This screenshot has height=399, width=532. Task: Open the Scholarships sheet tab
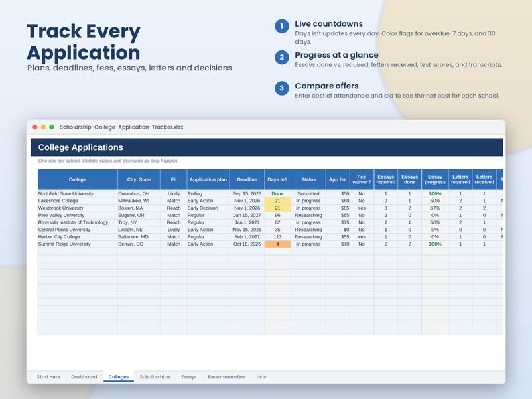point(155,377)
